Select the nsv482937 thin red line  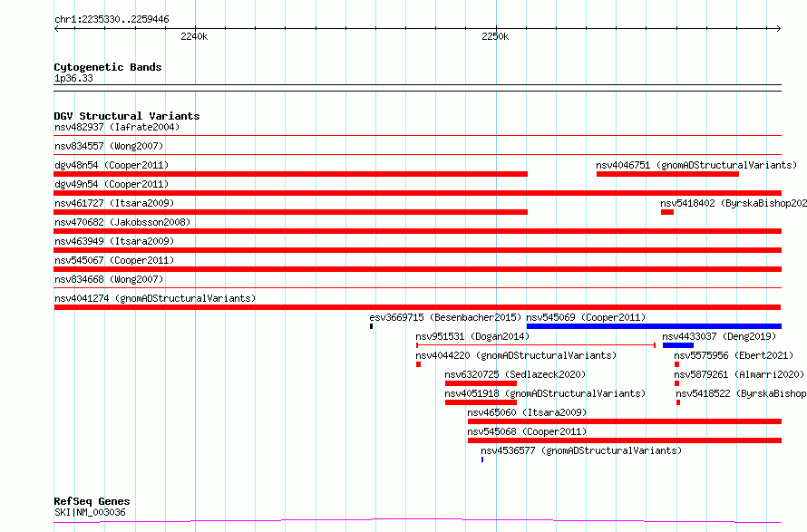click(x=417, y=136)
